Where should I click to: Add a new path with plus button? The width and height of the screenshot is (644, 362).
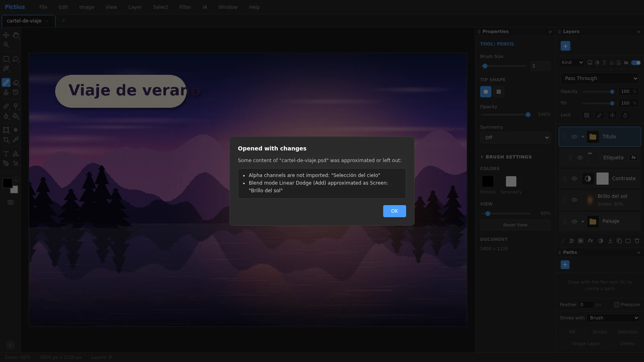(x=565, y=265)
